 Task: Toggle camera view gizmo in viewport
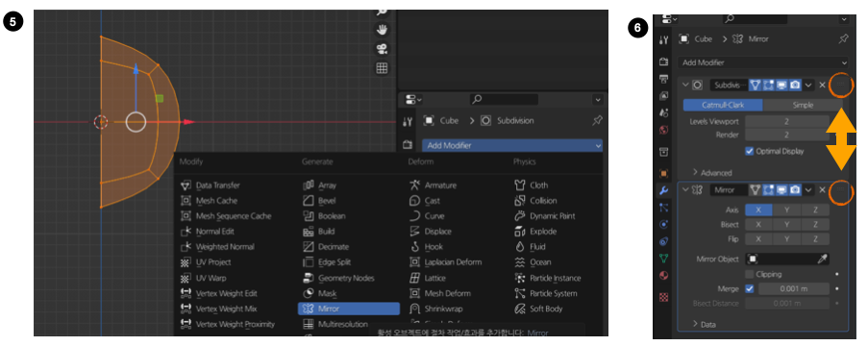point(382,49)
